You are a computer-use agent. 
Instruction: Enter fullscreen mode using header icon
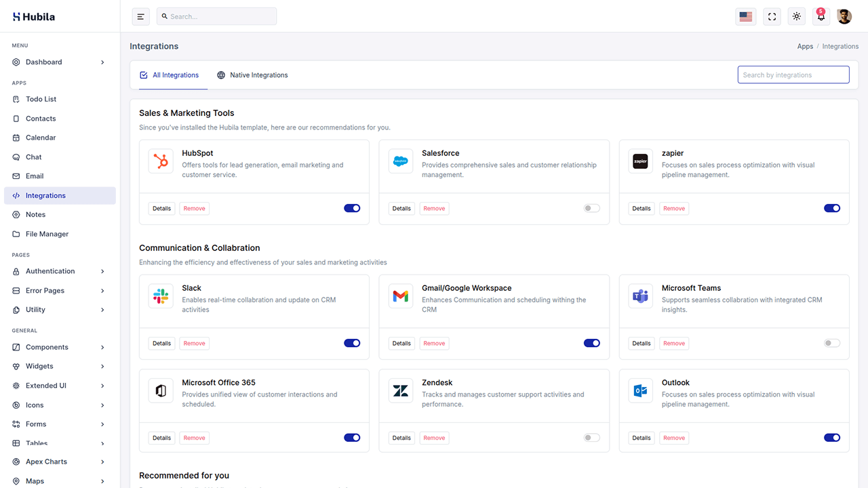pos(772,17)
